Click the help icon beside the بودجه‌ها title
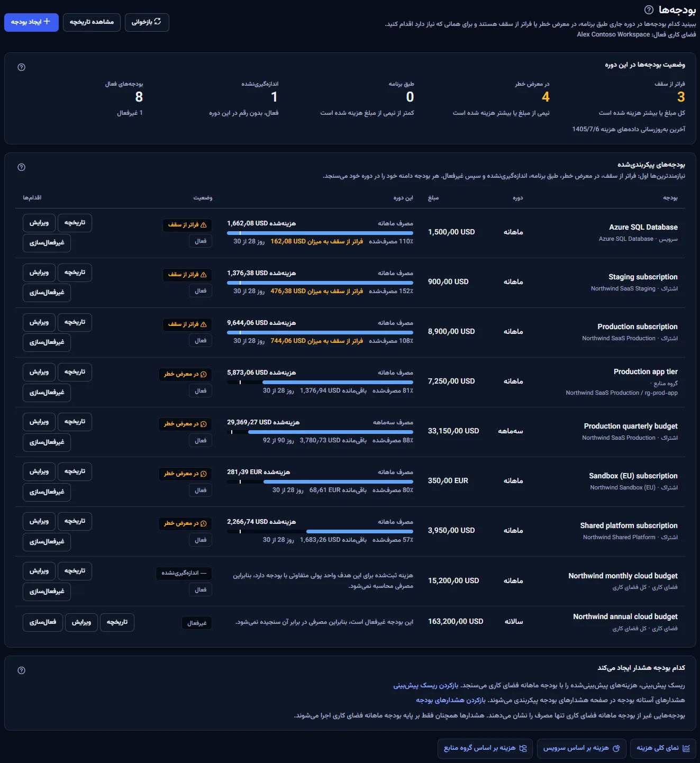 pyautogui.click(x=649, y=10)
